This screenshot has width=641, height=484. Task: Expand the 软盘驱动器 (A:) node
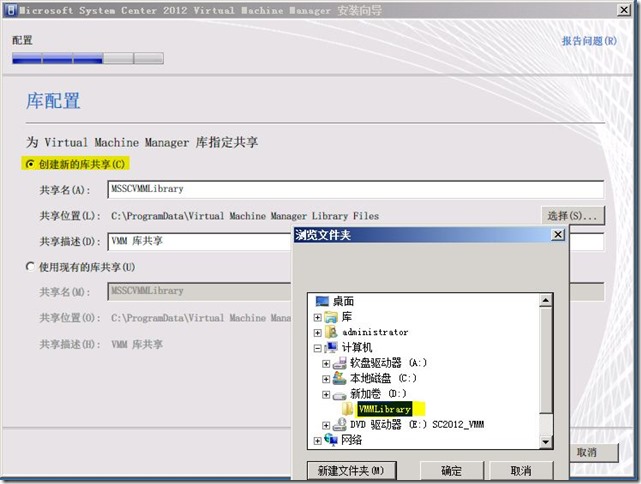[x=326, y=363]
